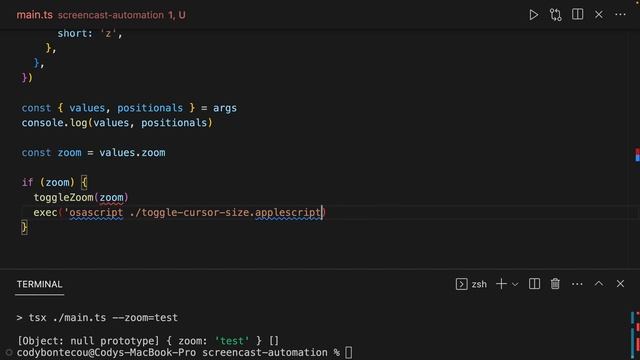The image size is (640, 360).
Task: Click 'console.log(values, positionals)' line
Action: point(117,123)
